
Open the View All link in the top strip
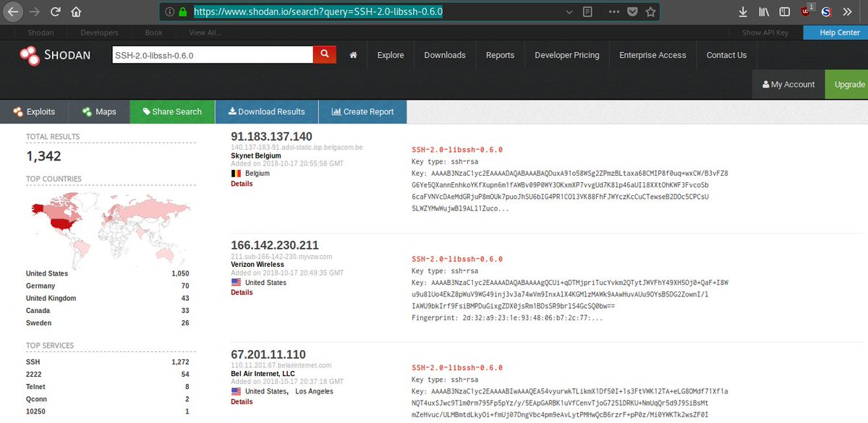205,33
